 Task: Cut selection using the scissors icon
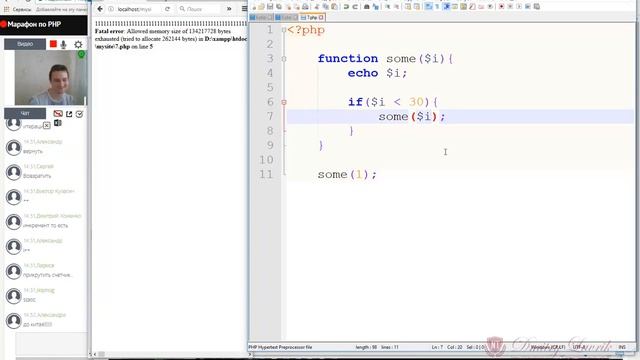click(x=316, y=7)
